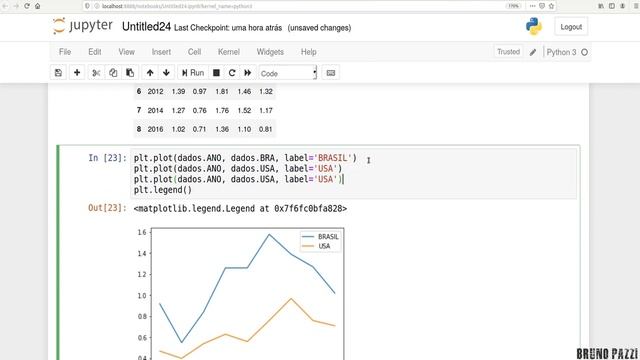Run the selected cell

coord(193,73)
